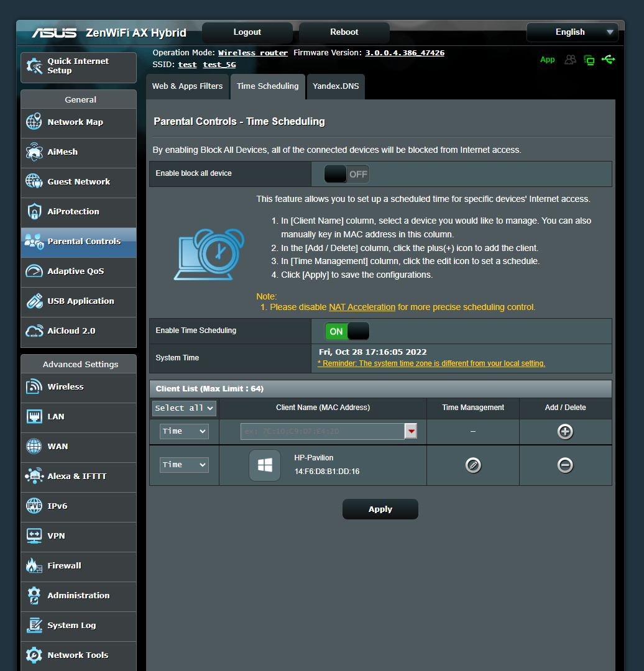The height and width of the screenshot is (671, 644).
Task: Click the screen mirroring icon top right
Action: pos(589,60)
